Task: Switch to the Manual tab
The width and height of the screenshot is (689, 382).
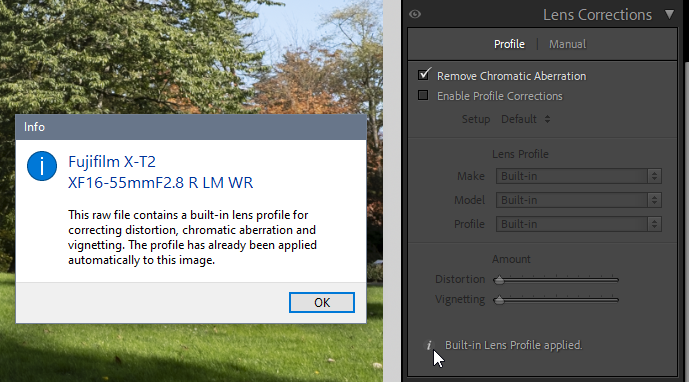Action: click(567, 44)
